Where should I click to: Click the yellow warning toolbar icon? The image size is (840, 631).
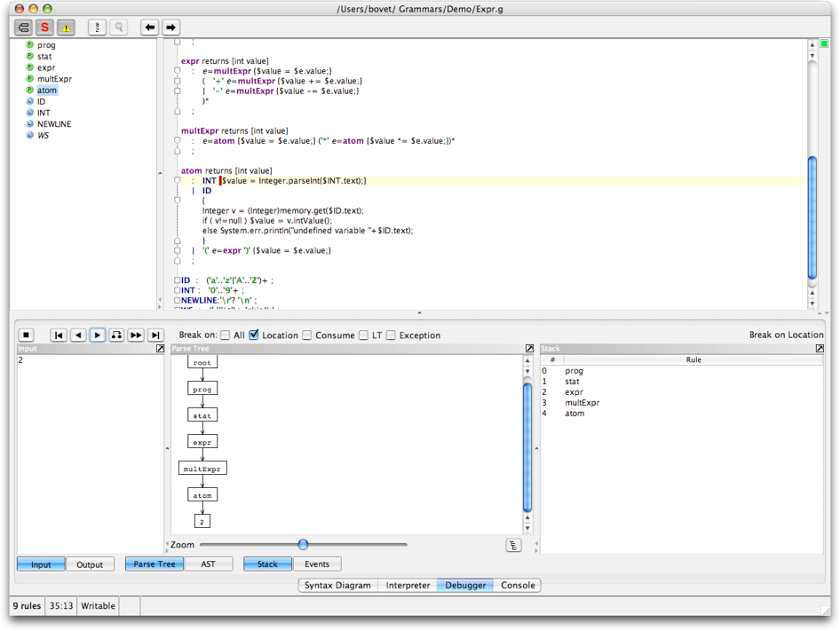(66, 28)
